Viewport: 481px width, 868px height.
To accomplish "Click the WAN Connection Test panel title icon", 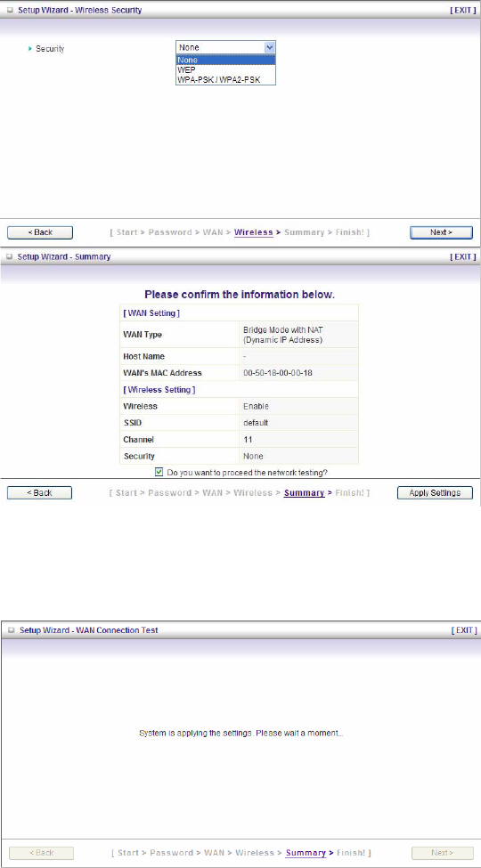I will tap(10, 630).
